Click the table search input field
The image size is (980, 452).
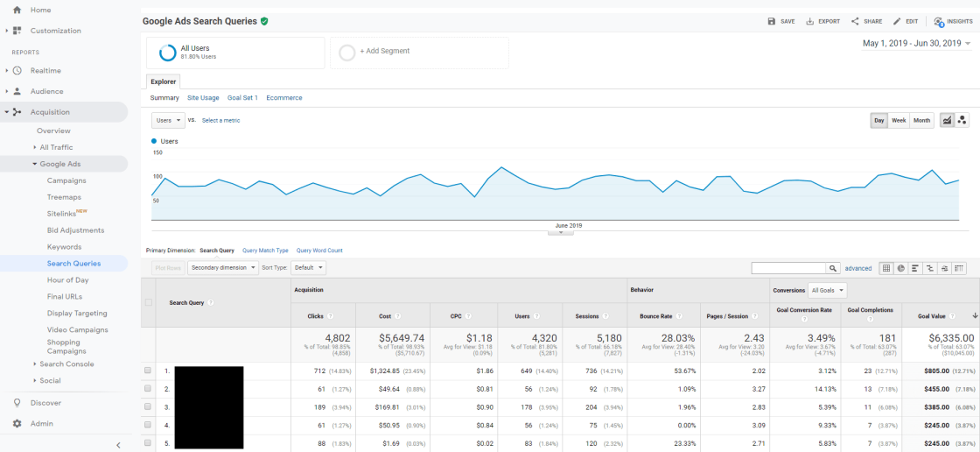click(x=787, y=268)
